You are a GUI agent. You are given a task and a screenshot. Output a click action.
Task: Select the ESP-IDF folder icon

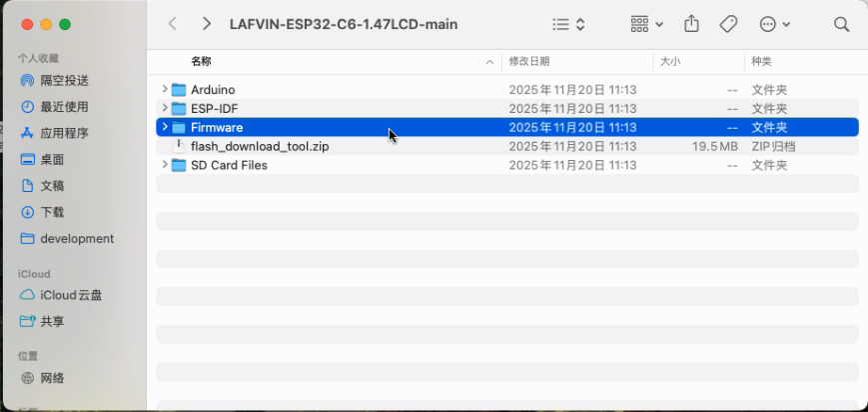(178, 109)
